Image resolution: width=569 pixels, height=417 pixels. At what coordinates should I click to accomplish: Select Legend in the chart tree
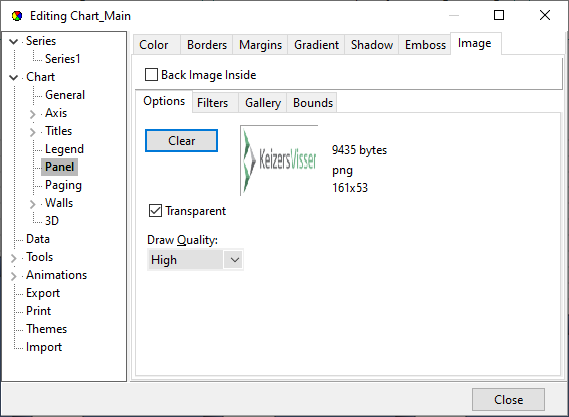pyautogui.click(x=64, y=149)
